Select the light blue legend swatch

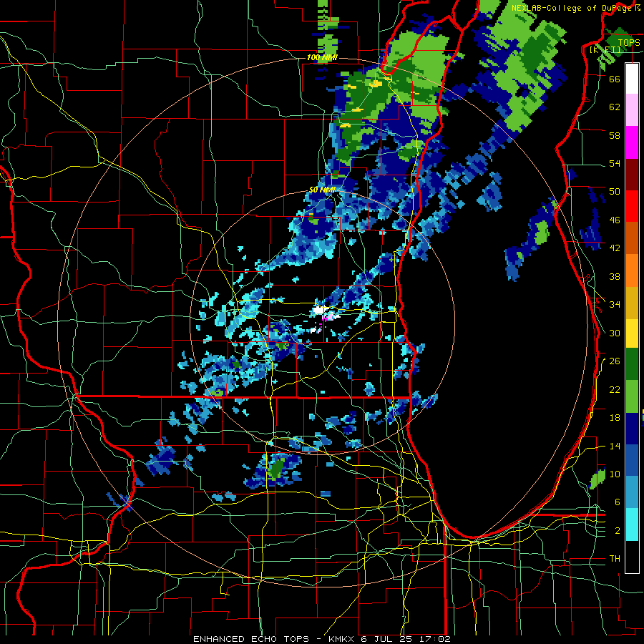[632, 492]
